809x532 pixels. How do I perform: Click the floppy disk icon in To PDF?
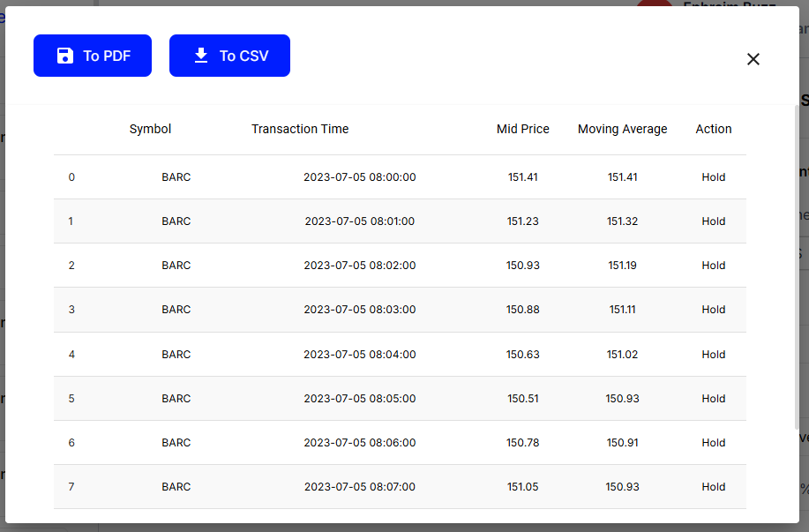(x=64, y=56)
